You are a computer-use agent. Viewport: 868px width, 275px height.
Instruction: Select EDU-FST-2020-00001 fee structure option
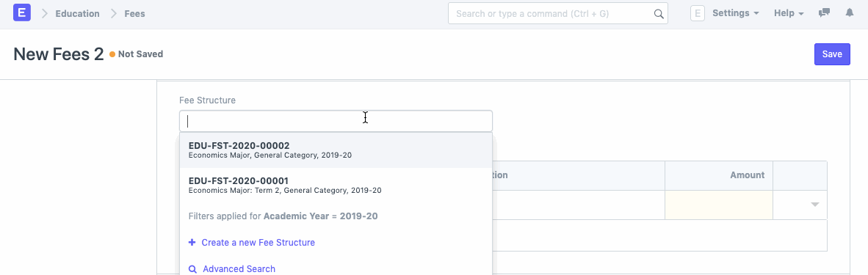point(336,185)
